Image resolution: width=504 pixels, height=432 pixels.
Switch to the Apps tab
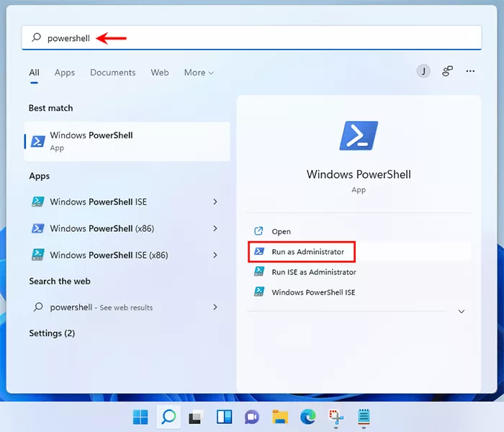pos(65,73)
